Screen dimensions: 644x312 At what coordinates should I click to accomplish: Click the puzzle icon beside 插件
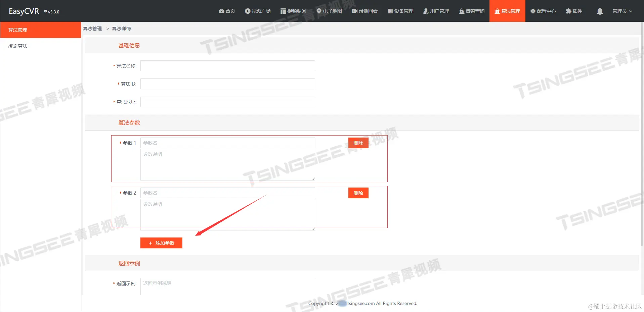[x=568, y=11]
